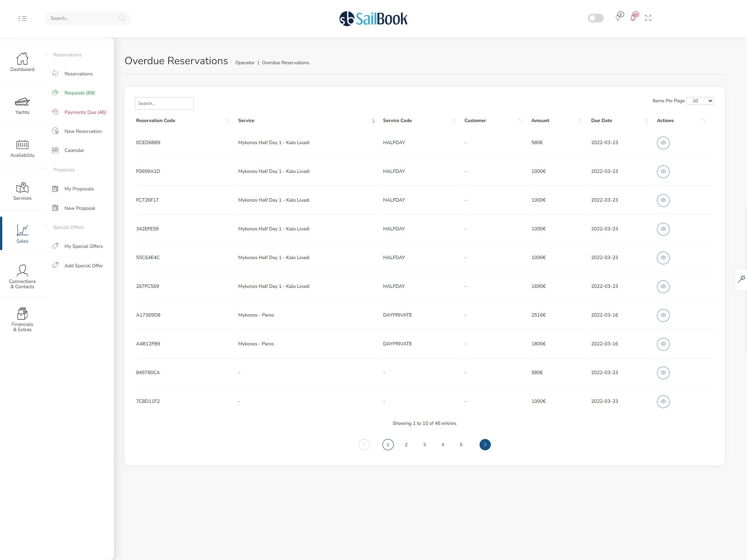This screenshot has width=747, height=560.
Task: Toggle the dark mode switch in header
Action: click(x=595, y=18)
